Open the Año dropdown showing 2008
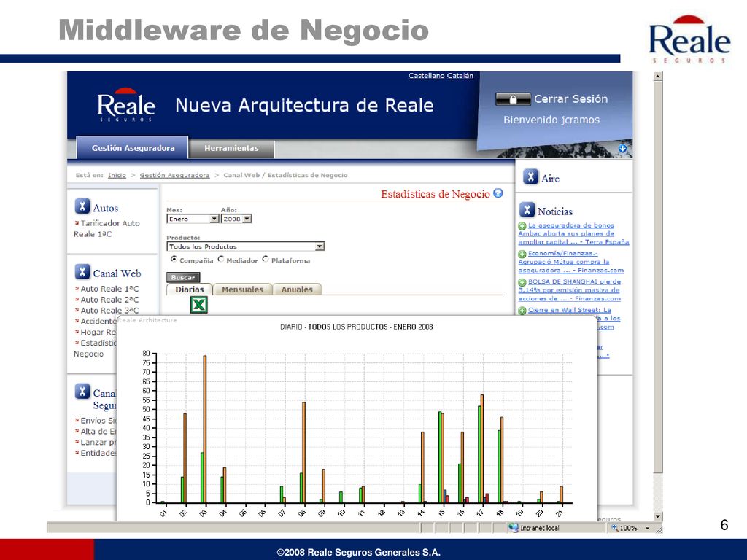The height and width of the screenshot is (560, 747). (236, 219)
